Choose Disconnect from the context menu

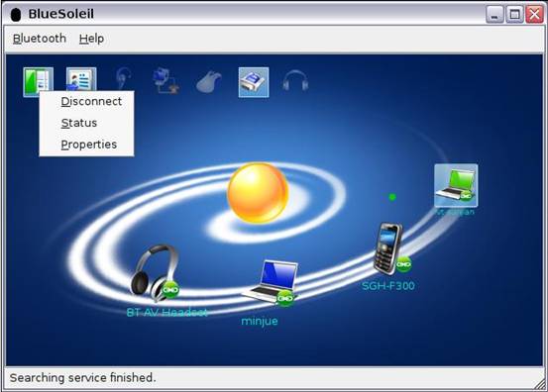91,102
